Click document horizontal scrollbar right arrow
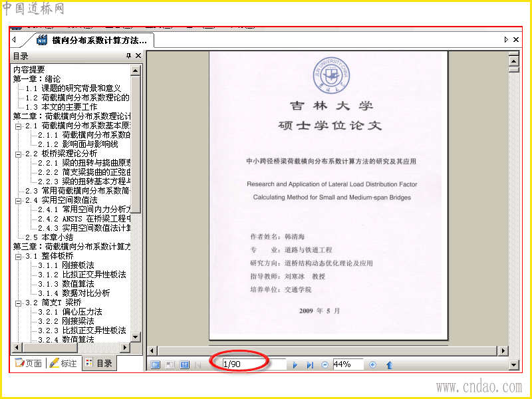532x399 pixels. [x=503, y=350]
